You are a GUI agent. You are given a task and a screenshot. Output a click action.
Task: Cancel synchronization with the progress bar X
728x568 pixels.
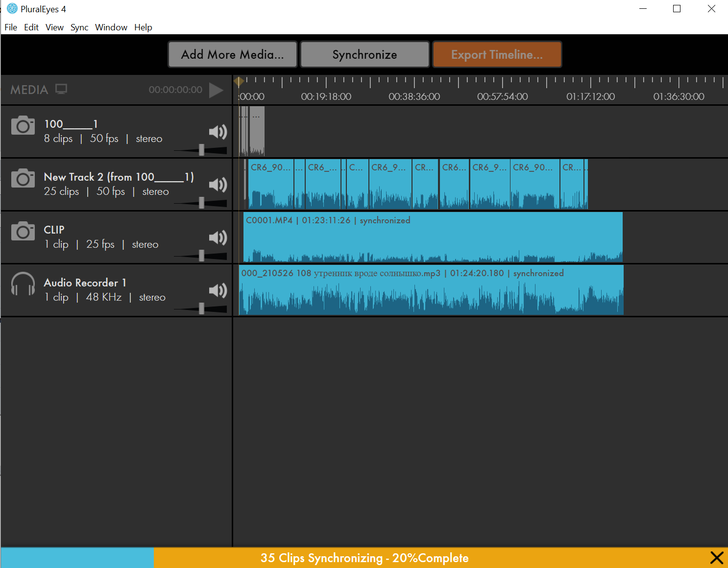(x=716, y=558)
